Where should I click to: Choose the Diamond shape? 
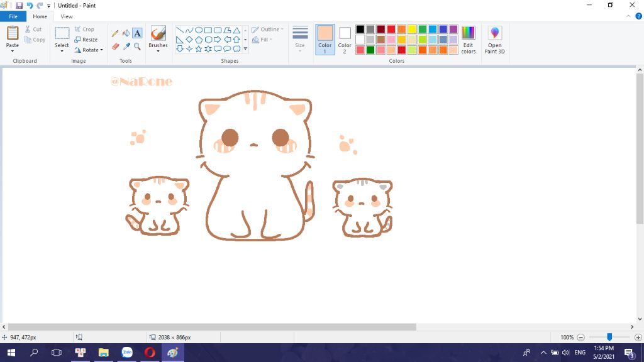189,40
